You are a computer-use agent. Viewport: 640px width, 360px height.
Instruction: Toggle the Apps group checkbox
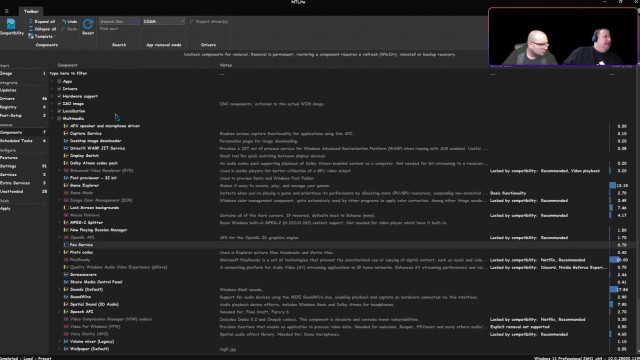(x=59, y=81)
